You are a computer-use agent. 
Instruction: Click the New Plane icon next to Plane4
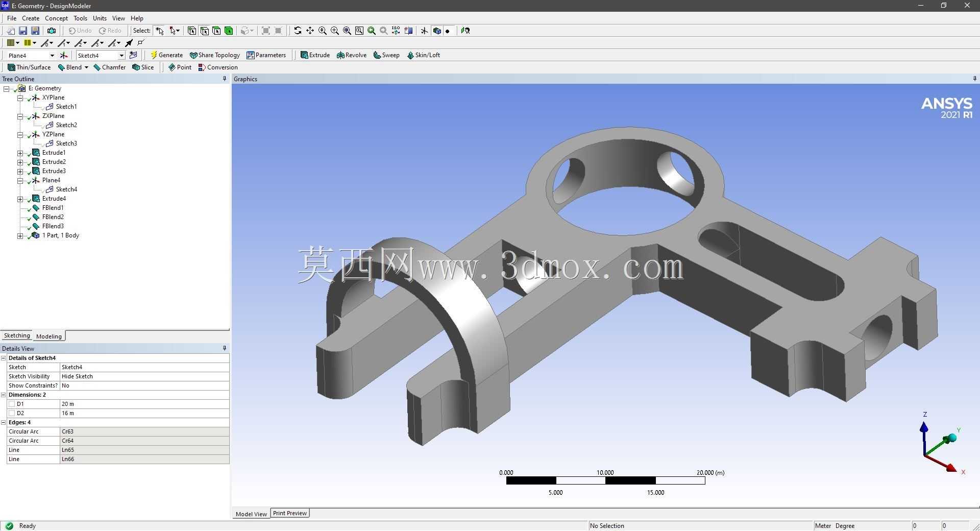point(64,55)
